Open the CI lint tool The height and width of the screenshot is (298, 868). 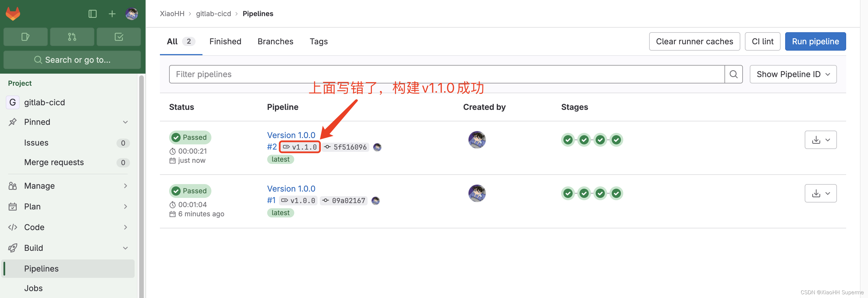[762, 41]
